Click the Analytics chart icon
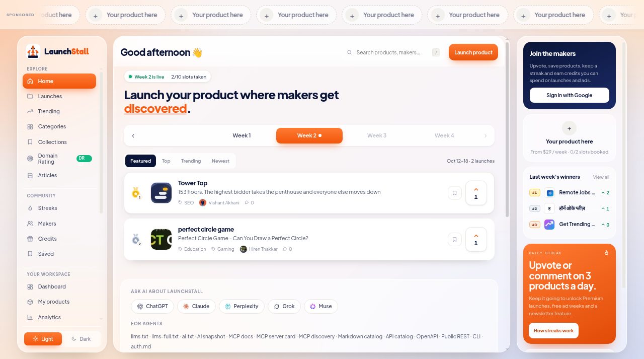This screenshot has height=359, width=644. click(30, 317)
